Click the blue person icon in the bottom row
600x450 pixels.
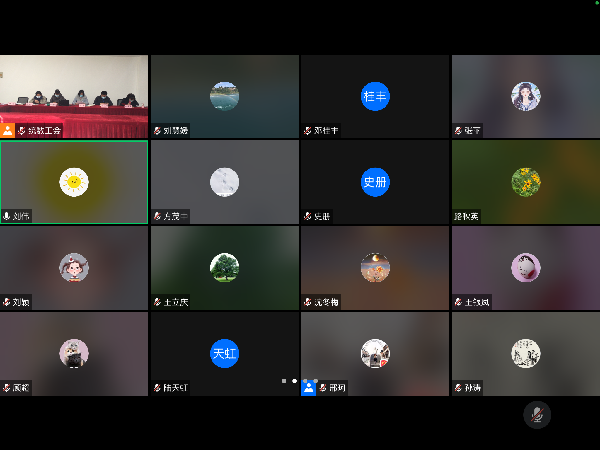click(x=309, y=387)
